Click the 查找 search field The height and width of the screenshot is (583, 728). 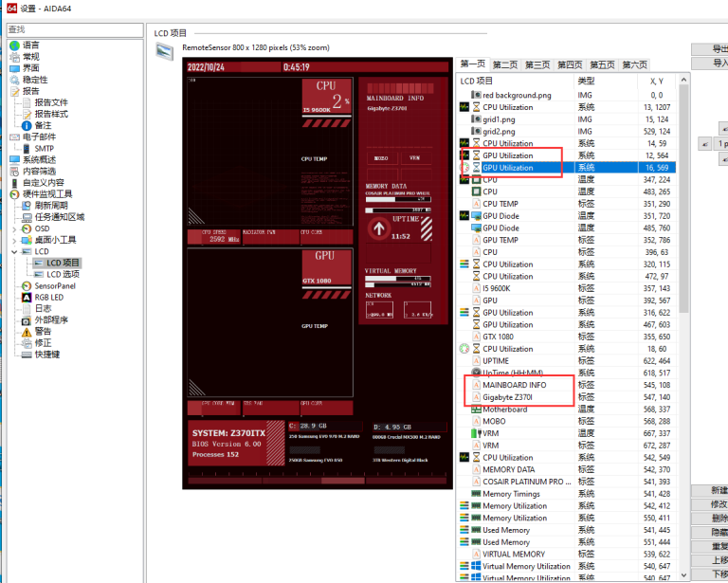71,29
